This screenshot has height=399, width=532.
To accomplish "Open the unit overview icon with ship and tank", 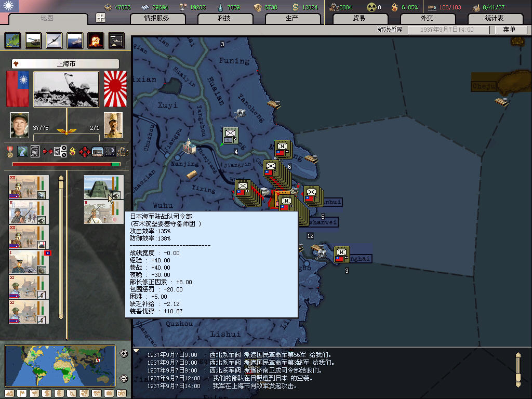I will pos(116,41).
